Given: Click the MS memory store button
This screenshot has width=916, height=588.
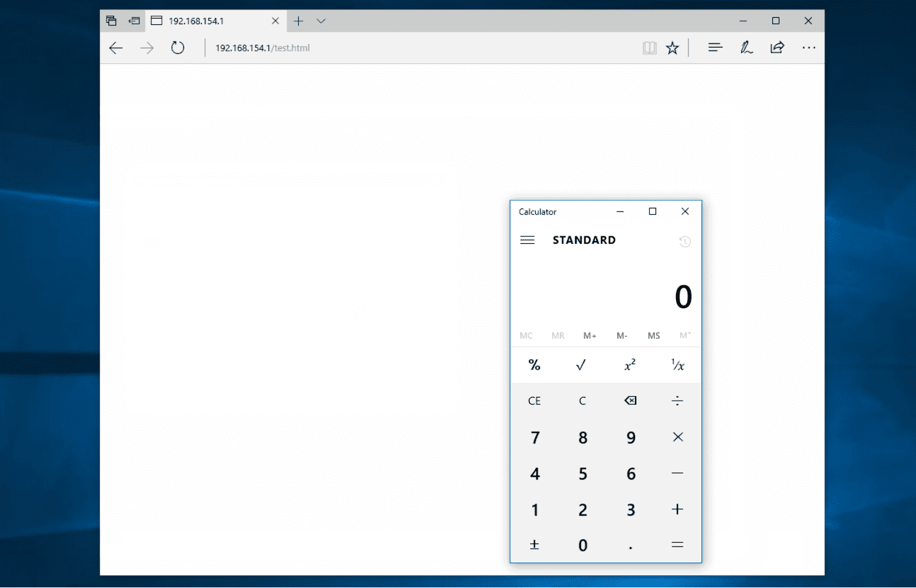Looking at the screenshot, I should [654, 336].
